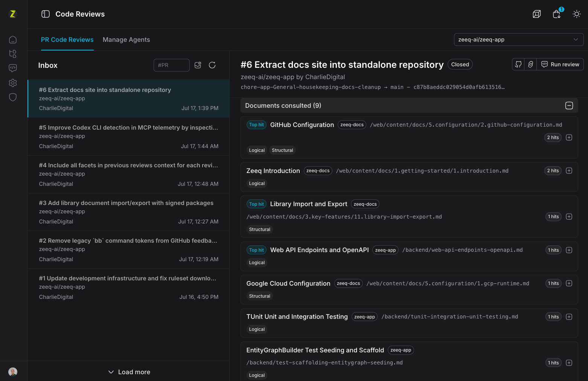The image size is (588, 381).
Task: Click the Closed status badge
Action: tap(460, 64)
